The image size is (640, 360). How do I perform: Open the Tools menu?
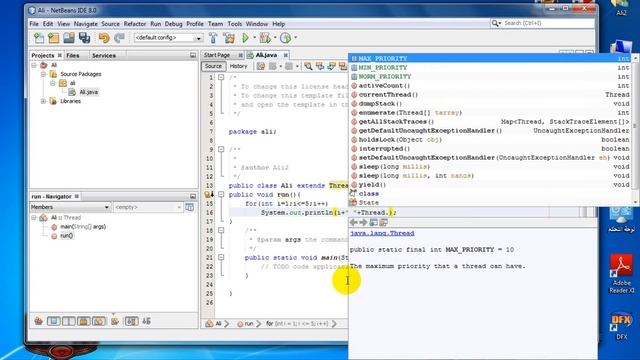[235, 24]
